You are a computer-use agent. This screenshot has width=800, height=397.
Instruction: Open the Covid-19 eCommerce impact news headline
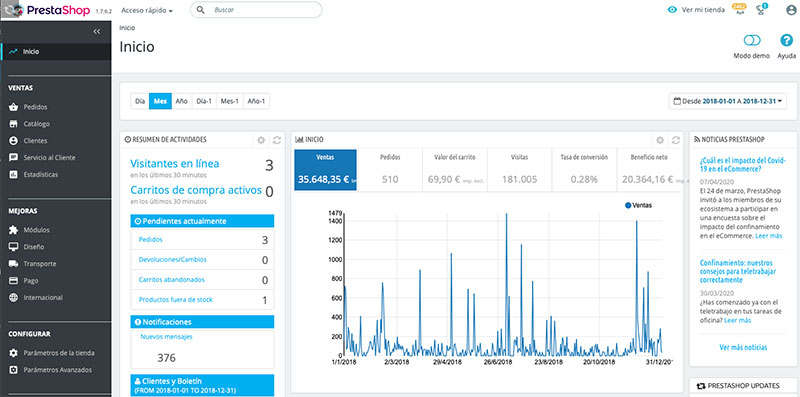coord(742,165)
